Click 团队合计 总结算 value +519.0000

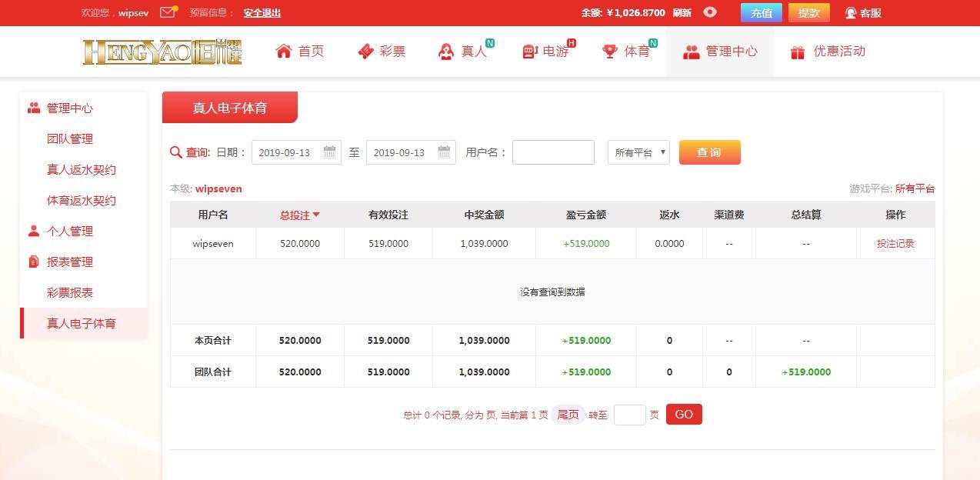pyautogui.click(x=806, y=372)
